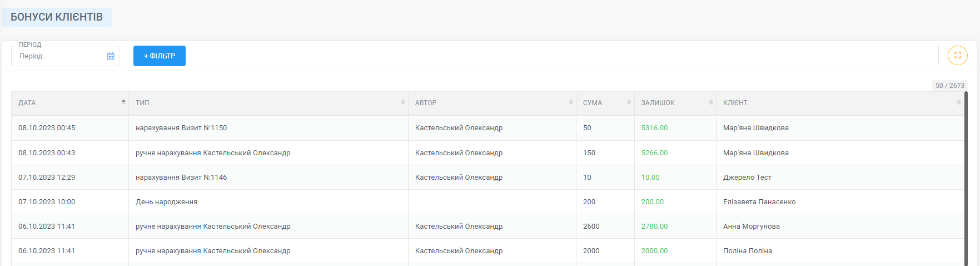The image size is (980, 266).
Task: Click the table's vertical scrollbar
Action: [x=966, y=178]
